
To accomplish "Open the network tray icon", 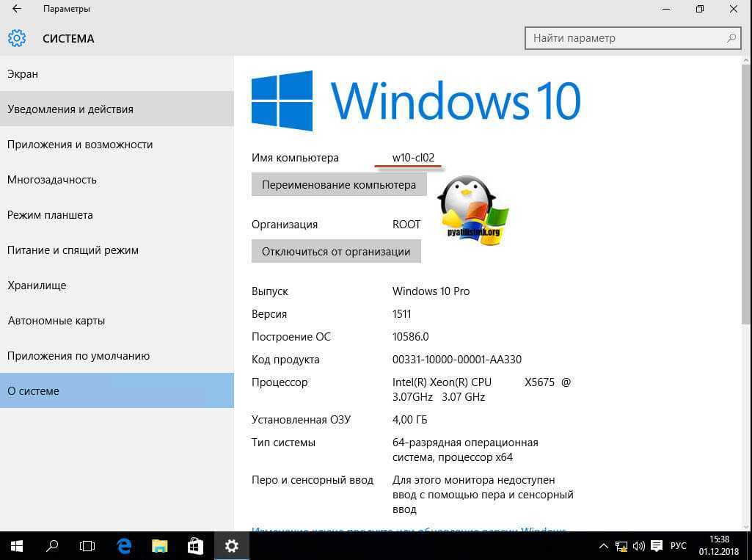I will point(621,546).
